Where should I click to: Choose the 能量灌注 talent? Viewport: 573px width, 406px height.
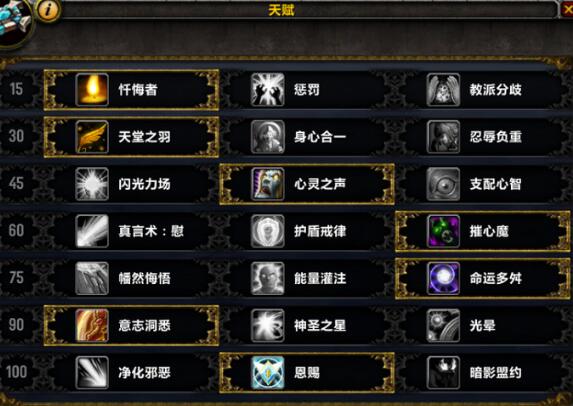coord(307,278)
